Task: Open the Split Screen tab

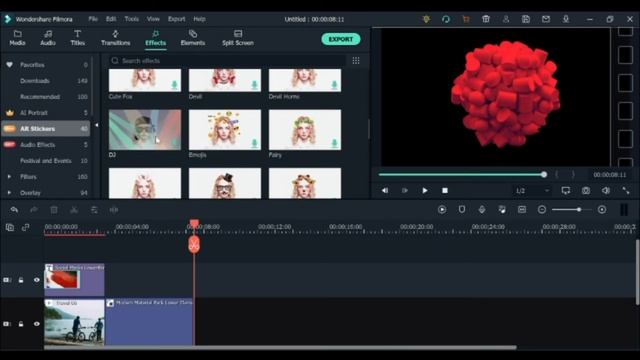Action: coord(238,38)
